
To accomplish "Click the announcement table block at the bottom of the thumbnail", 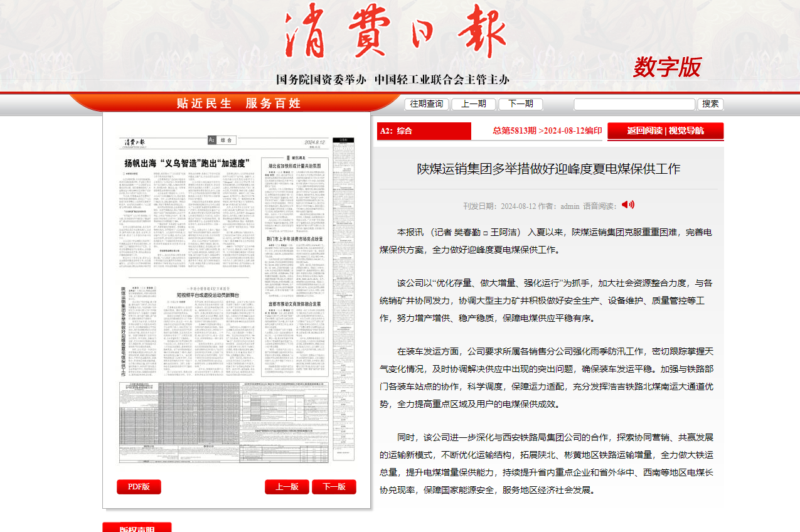I will 223,422.
